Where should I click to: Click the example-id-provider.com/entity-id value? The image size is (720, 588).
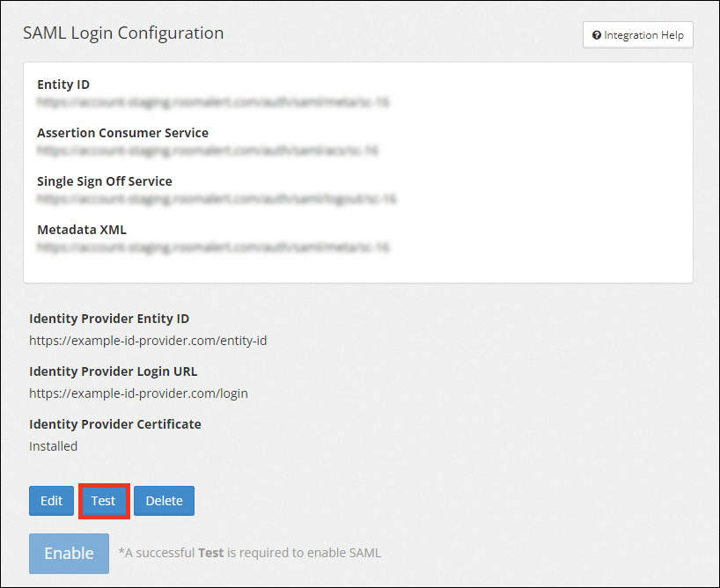(x=148, y=341)
